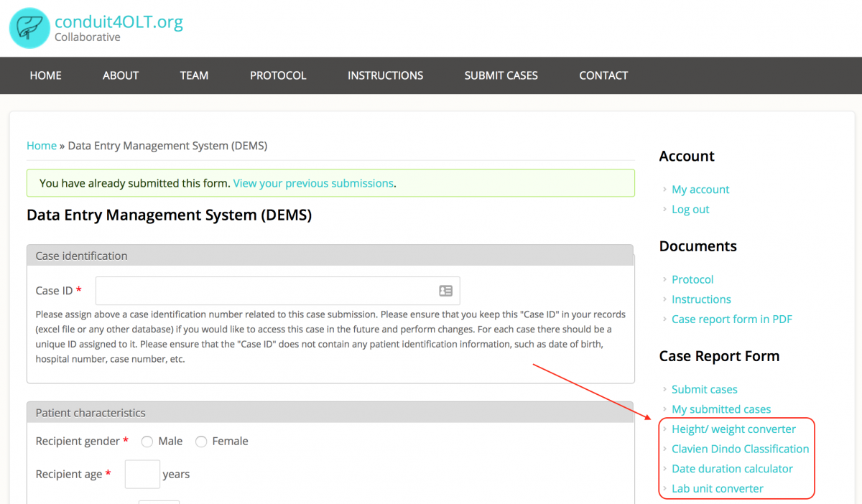Open the Clavien Dindo Classification link
This screenshot has height=504, width=862.
tap(740, 449)
